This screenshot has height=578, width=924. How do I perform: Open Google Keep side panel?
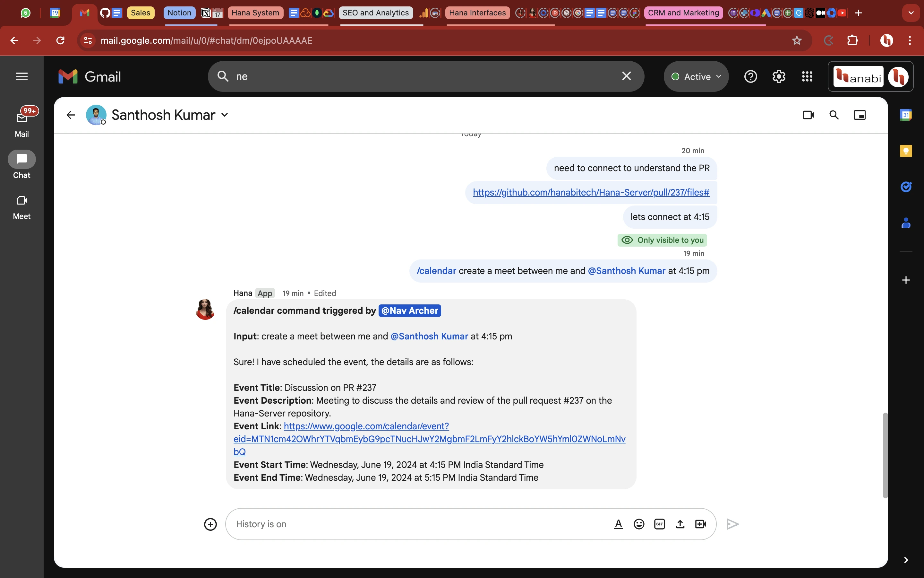pos(906,151)
